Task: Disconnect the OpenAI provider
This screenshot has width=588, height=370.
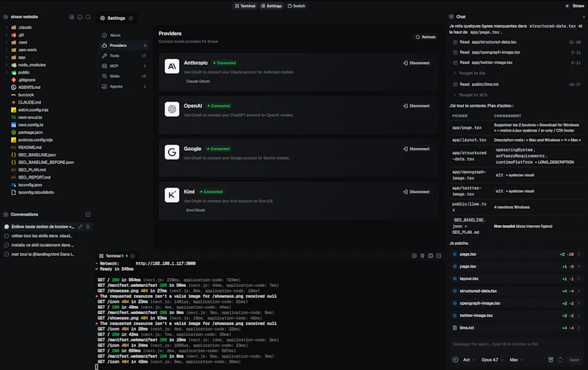Action: 416,106
